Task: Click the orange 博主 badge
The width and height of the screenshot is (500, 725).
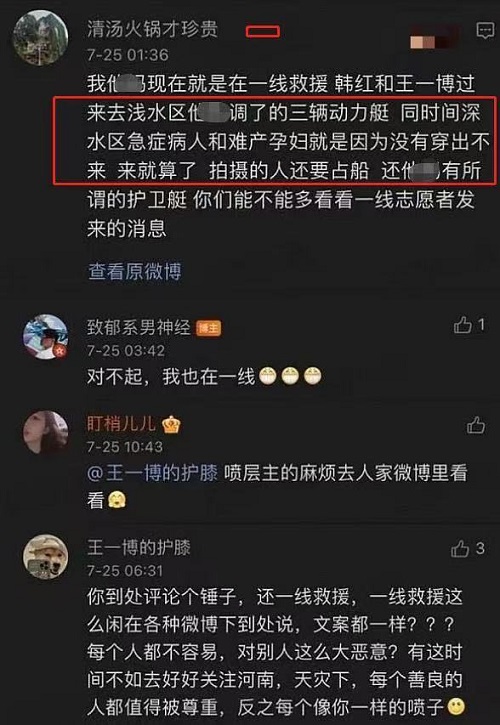Action: [x=209, y=329]
